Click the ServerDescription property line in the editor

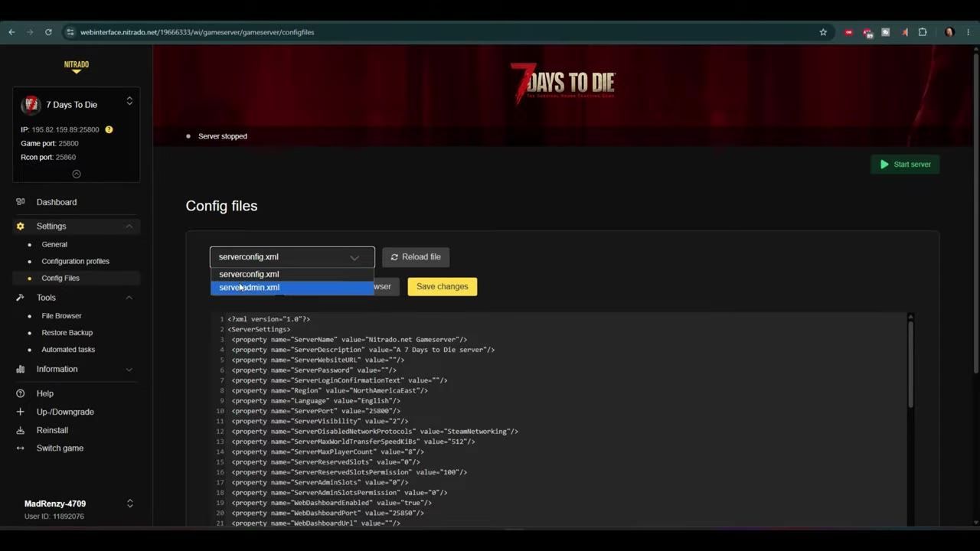pyautogui.click(x=363, y=350)
